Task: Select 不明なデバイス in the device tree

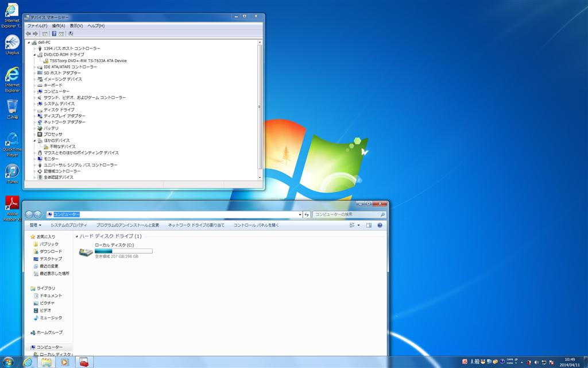Action: point(62,147)
